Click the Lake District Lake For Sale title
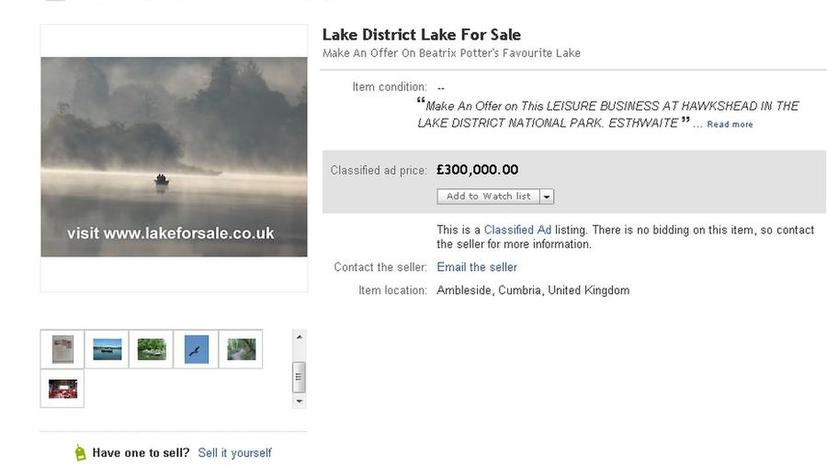This screenshot has width=827, height=465. tap(421, 35)
